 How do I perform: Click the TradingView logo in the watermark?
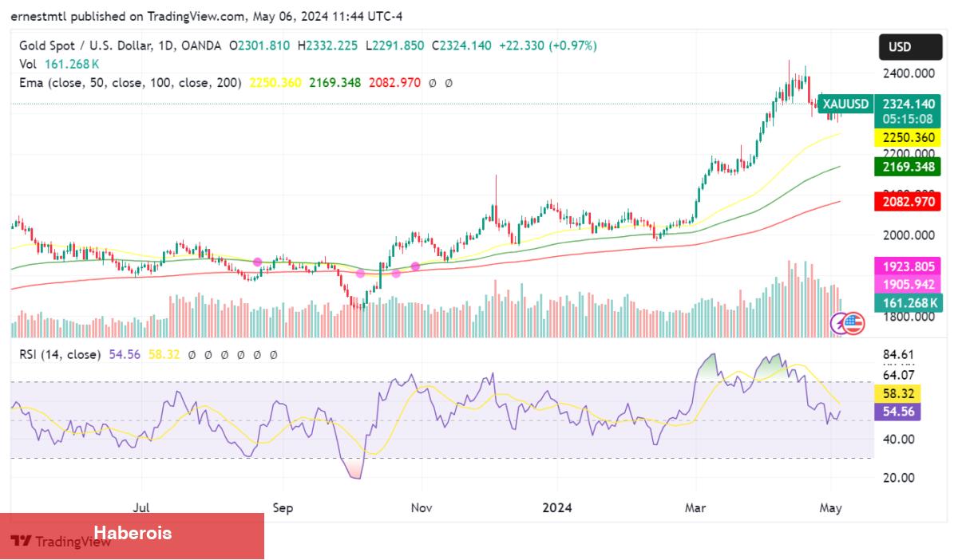pos(22,541)
